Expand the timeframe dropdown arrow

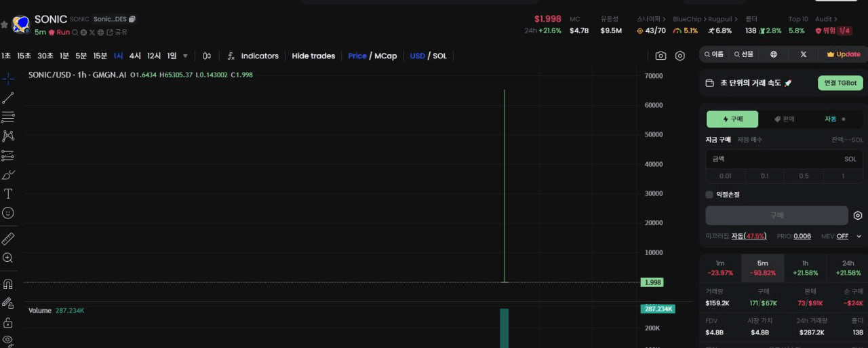click(186, 56)
